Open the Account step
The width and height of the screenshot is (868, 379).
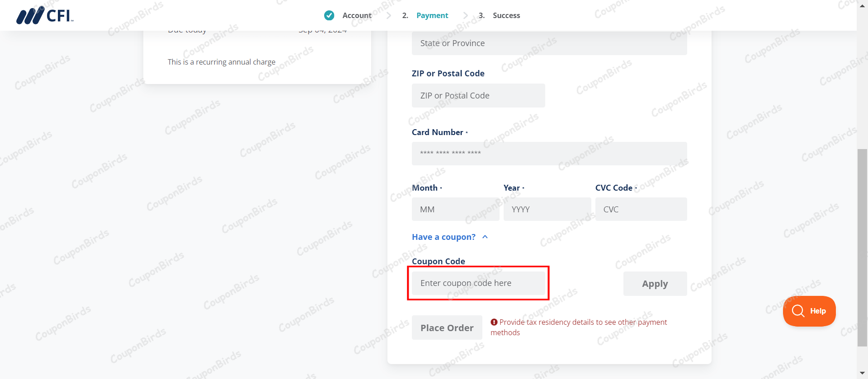click(357, 15)
